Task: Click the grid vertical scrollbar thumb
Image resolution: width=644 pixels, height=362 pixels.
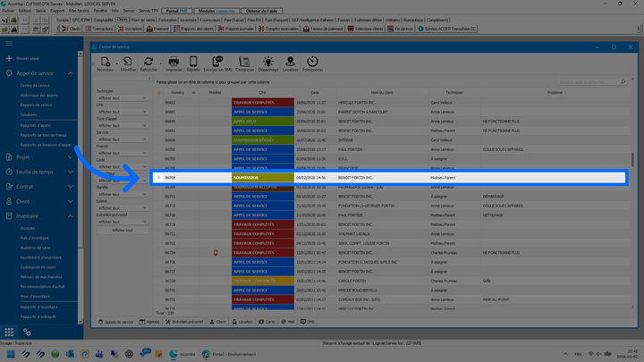Action: [x=632, y=160]
